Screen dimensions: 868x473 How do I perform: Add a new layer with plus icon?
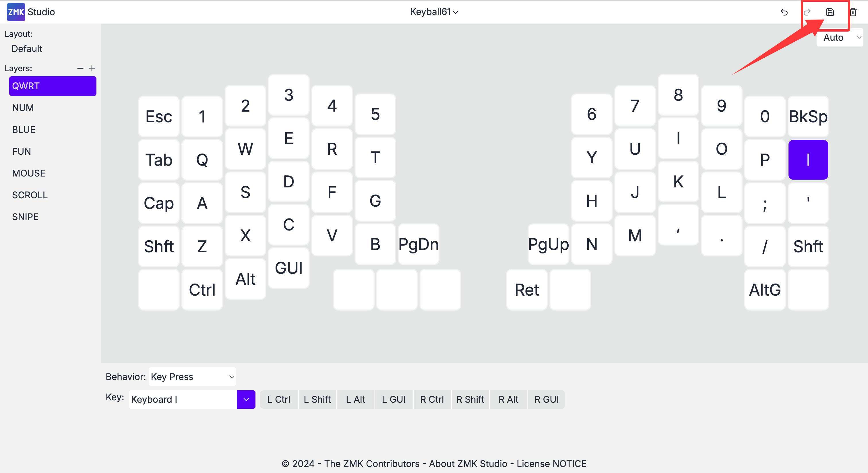click(92, 68)
